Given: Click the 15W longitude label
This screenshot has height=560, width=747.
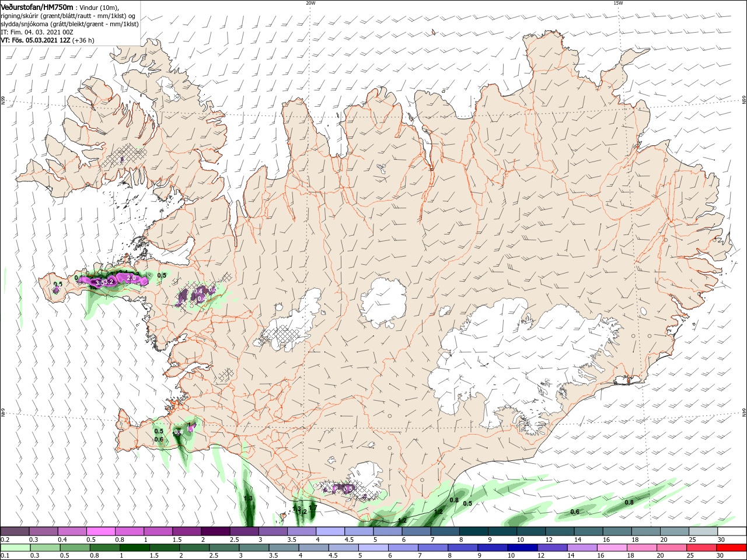Looking at the screenshot, I should click(618, 3).
